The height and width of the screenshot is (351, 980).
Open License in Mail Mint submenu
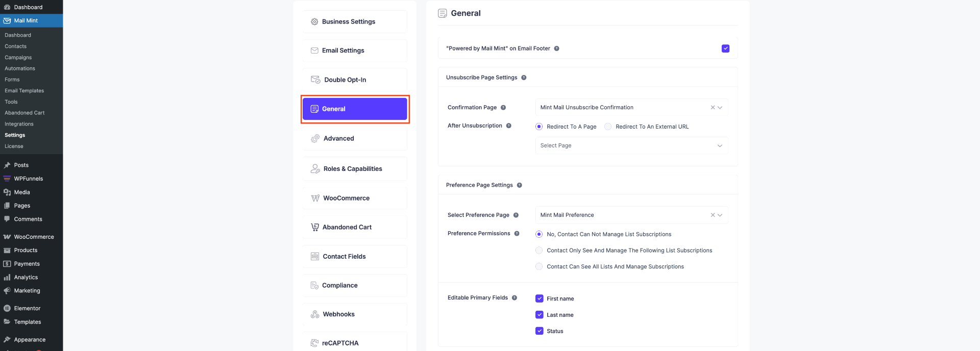pyautogui.click(x=14, y=146)
